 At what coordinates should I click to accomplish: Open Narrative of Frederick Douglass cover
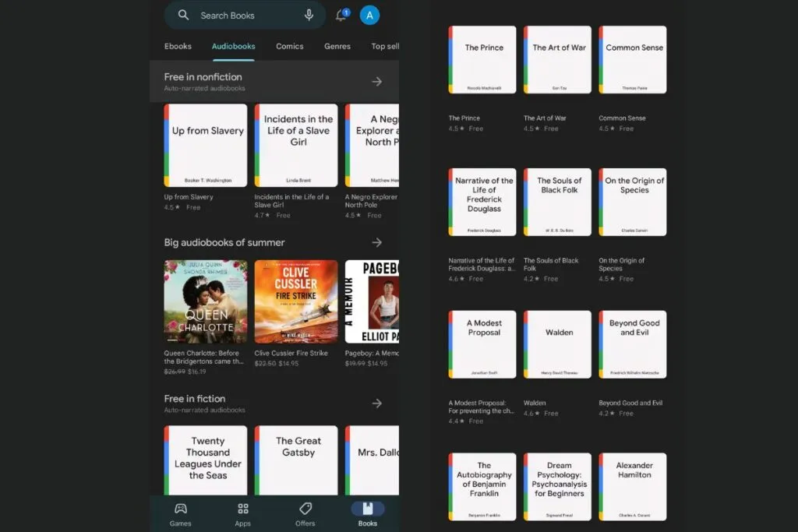click(x=482, y=202)
